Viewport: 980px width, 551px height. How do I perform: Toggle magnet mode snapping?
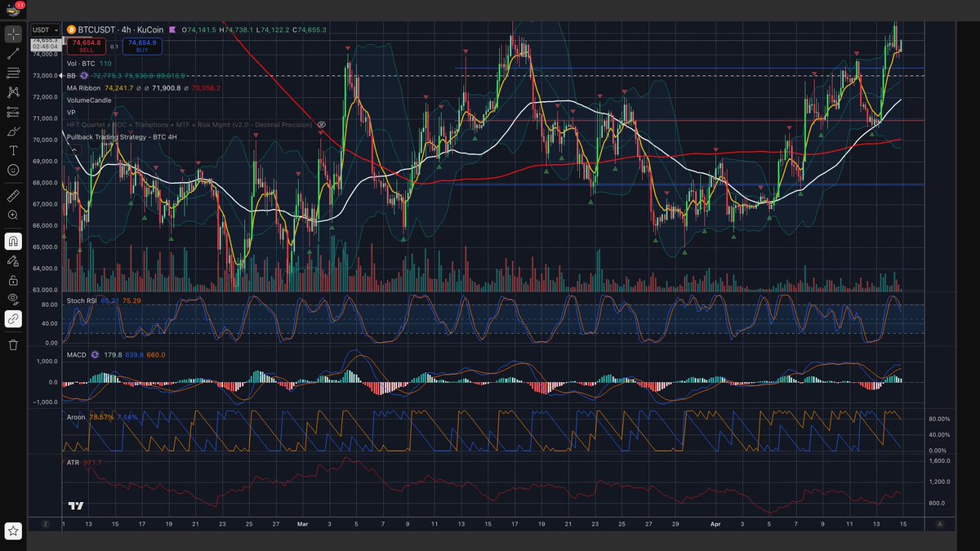point(13,241)
